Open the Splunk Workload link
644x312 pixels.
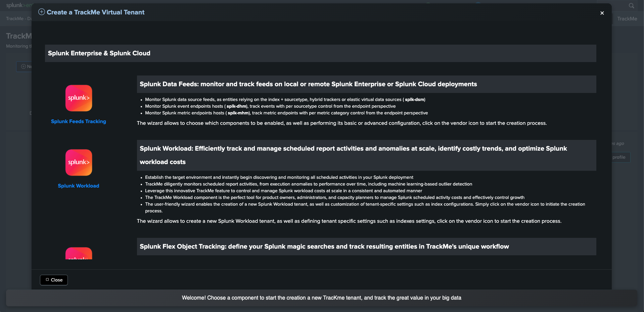coord(79,186)
